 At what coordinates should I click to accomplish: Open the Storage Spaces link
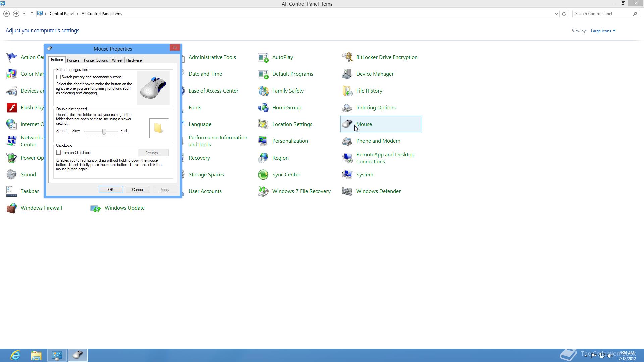[206, 175]
